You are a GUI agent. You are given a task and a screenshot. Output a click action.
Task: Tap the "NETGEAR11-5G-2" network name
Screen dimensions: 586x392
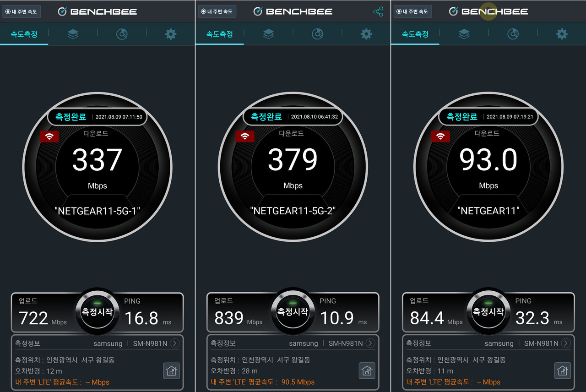[293, 211]
